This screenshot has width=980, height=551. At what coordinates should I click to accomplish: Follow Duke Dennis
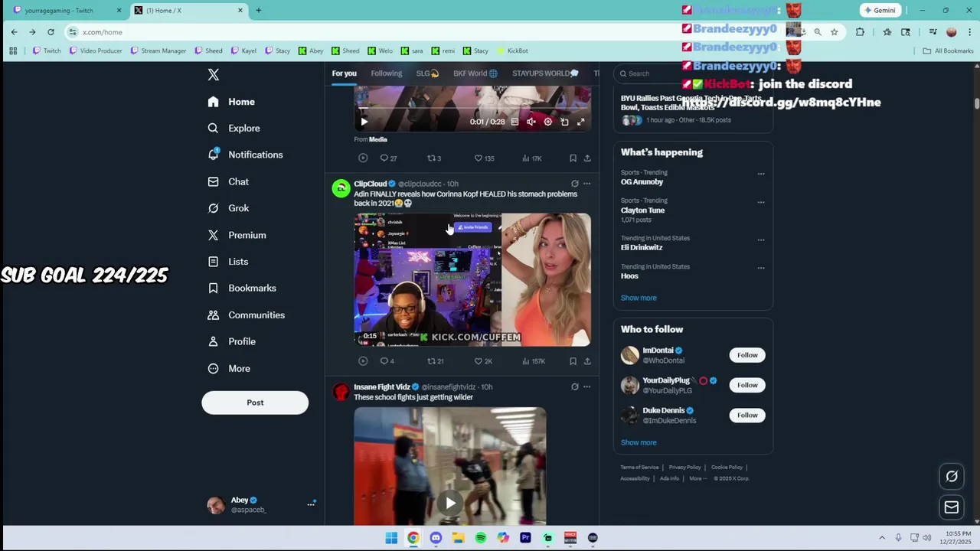point(747,415)
